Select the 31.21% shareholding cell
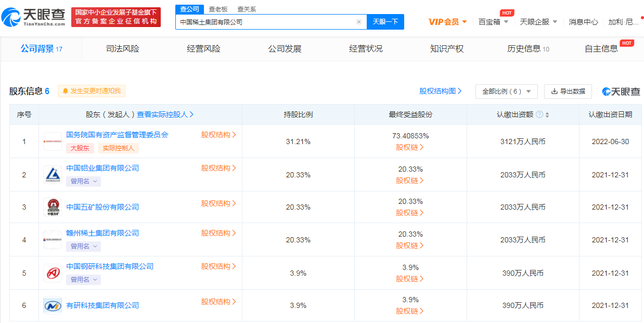The height and width of the screenshot is (323, 644). tap(298, 141)
